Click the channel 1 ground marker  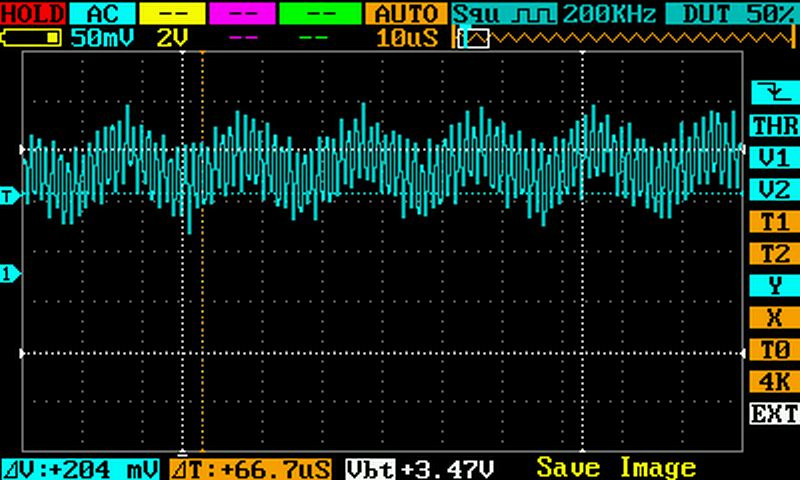click(x=10, y=273)
